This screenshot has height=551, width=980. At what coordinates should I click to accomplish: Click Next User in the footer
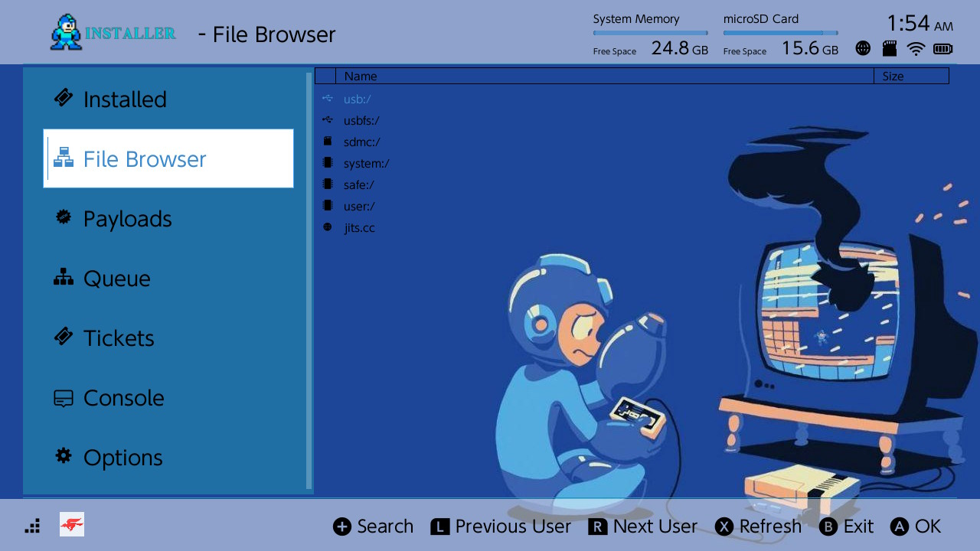click(x=655, y=527)
